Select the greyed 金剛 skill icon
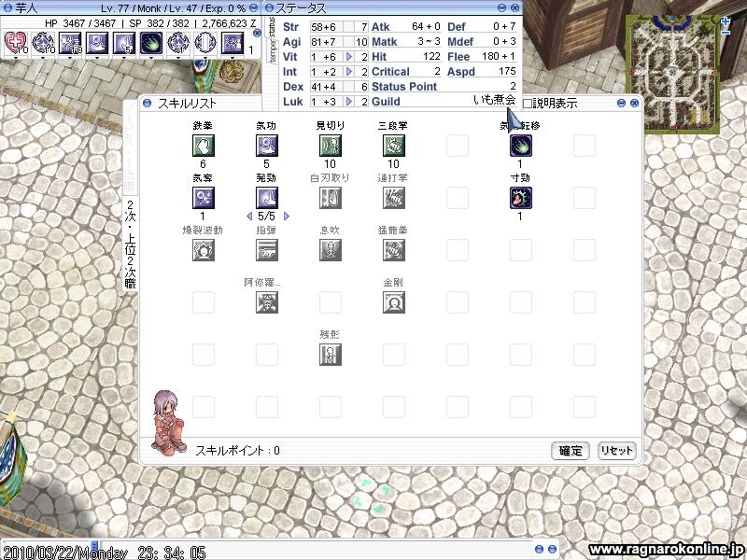 (394, 301)
